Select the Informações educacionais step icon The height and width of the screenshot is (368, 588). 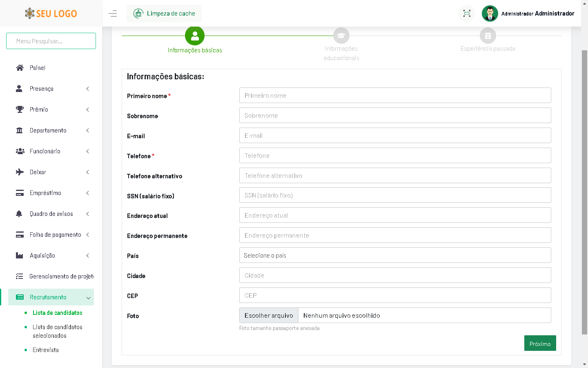[x=341, y=36]
